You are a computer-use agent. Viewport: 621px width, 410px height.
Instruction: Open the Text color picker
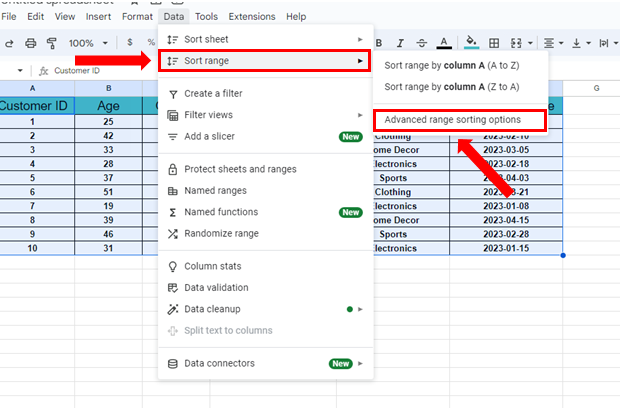click(444, 43)
